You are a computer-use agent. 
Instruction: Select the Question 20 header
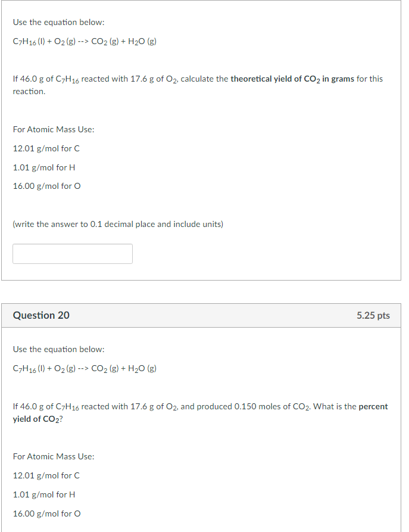[40, 315]
